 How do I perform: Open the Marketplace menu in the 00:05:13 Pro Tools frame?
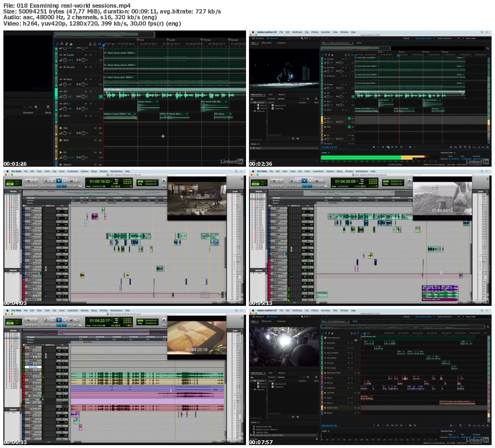(362, 172)
